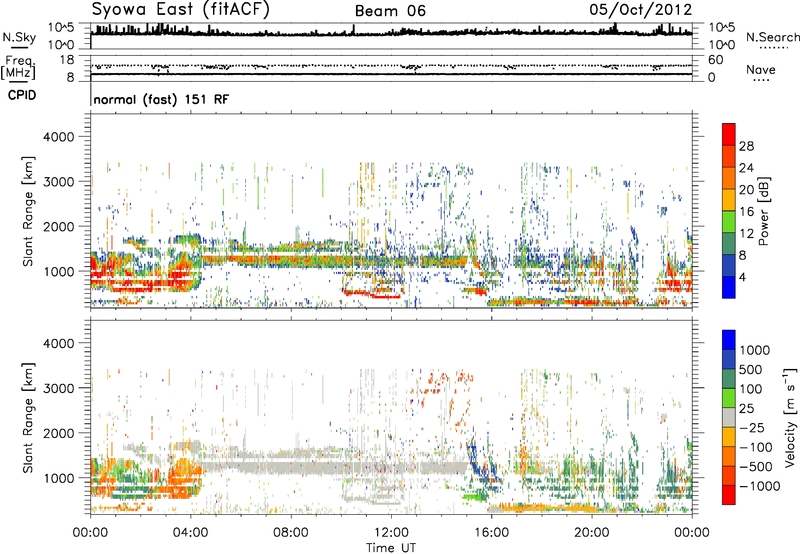The height and width of the screenshot is (554, 800).
Task: Click the "Nave" legend label
Action: (761, 69)
